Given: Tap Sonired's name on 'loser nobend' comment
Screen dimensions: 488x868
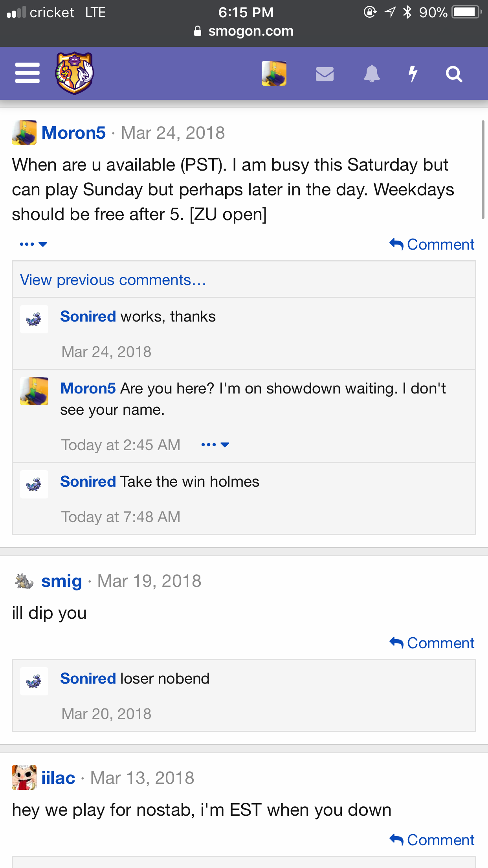Looking at the screenshot, I should pyautogui.click(x=88, y=679).
